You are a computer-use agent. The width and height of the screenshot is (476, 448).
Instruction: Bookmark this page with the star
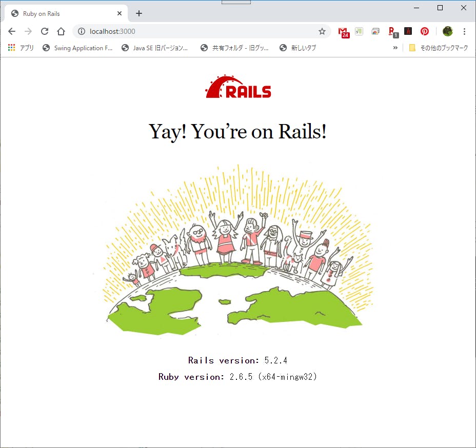click(322, 31)
